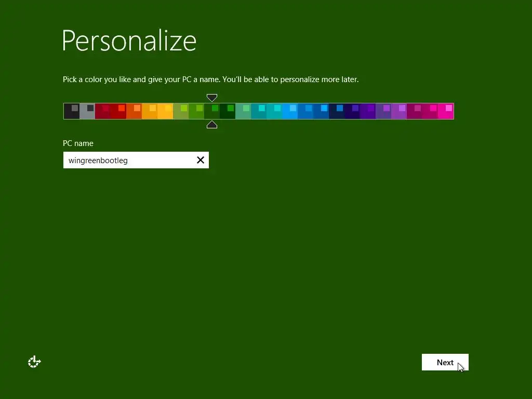
Task: Pick the currently selected dark green swatch
Action: [212, 111]
